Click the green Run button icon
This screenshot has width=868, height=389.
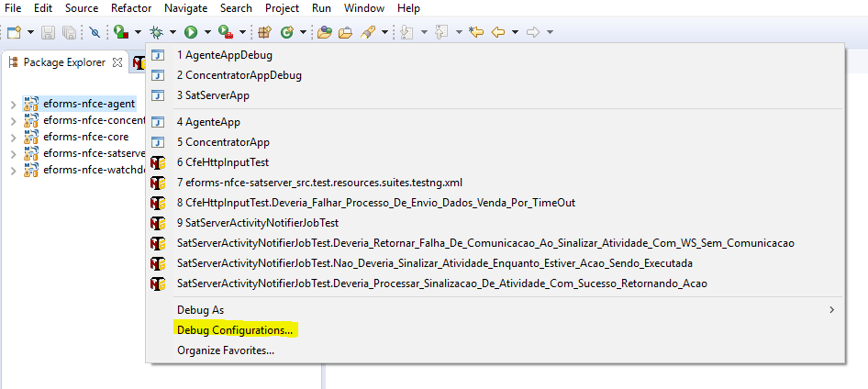coord(192,32)
